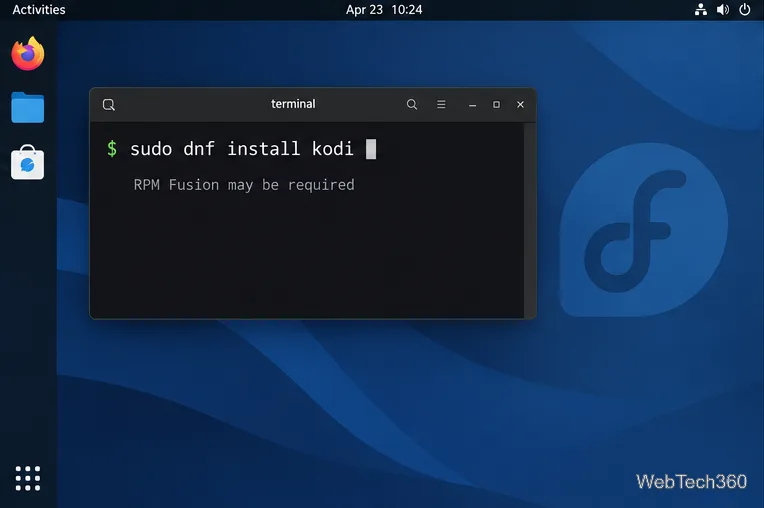Show applications grid at dock bottom
This screenshot has width=764, height=508.
(x=28, y=478)
